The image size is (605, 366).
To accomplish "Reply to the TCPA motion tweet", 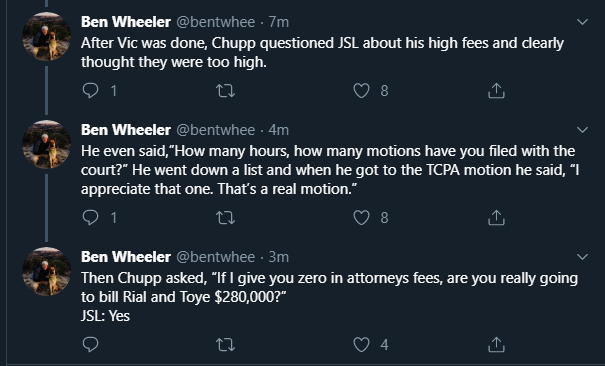I will point(91,218).
